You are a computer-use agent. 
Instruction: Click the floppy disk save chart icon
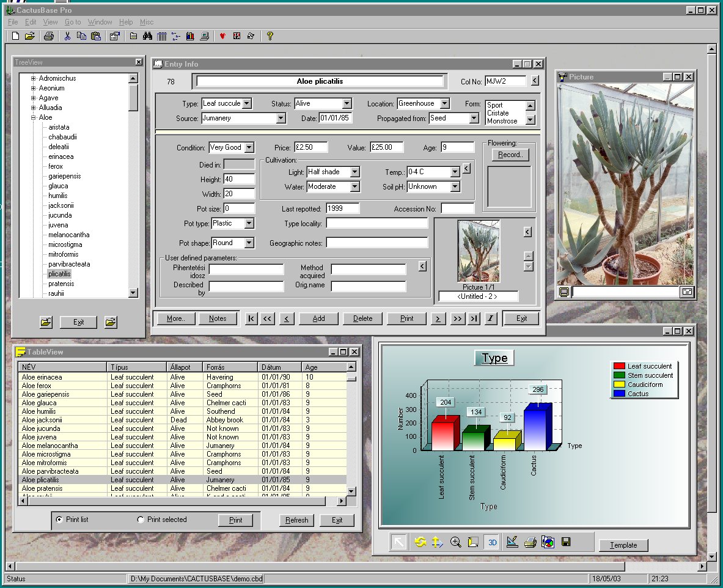[x=566, y=542]
